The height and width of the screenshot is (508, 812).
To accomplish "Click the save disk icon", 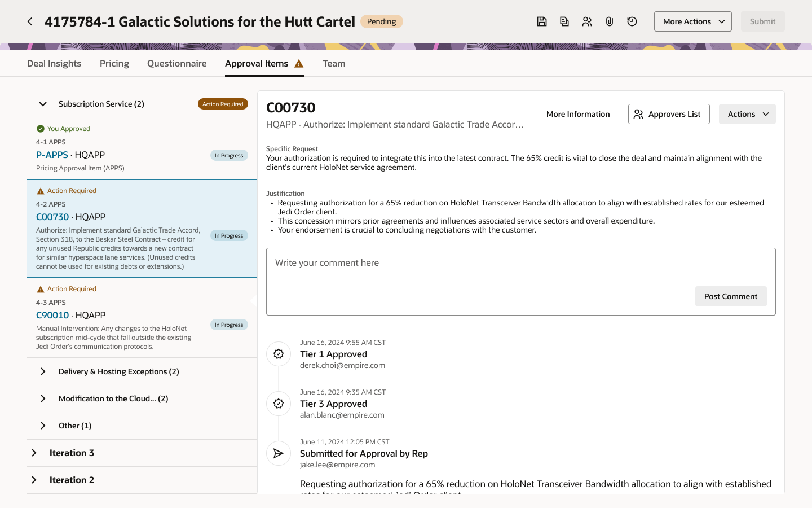I will (542, 21).
